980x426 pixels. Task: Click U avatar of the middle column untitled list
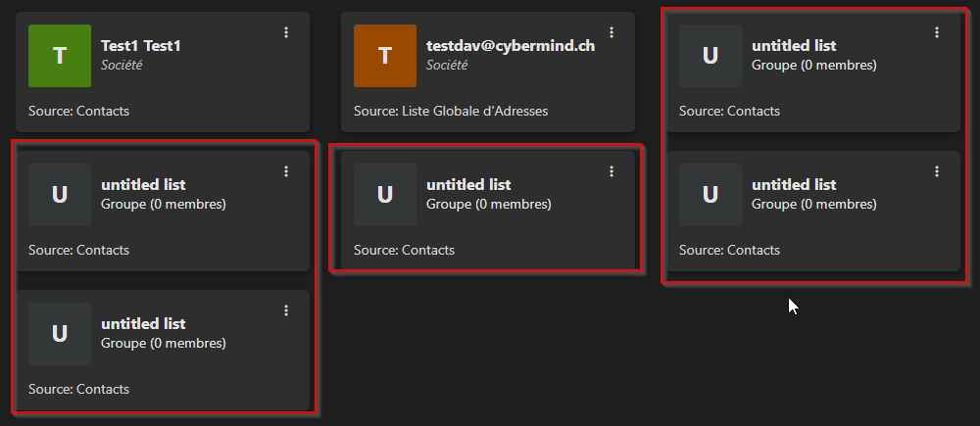pyautogui.click(x=385, y=195)
